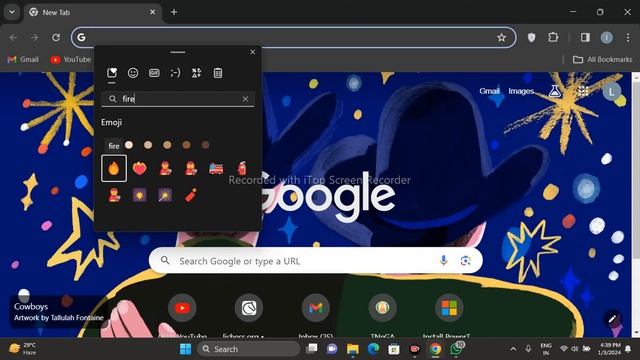Screen dimensions: 640x360
Task: Select the lightest skin tone swatch
Action: pos(129,144)
